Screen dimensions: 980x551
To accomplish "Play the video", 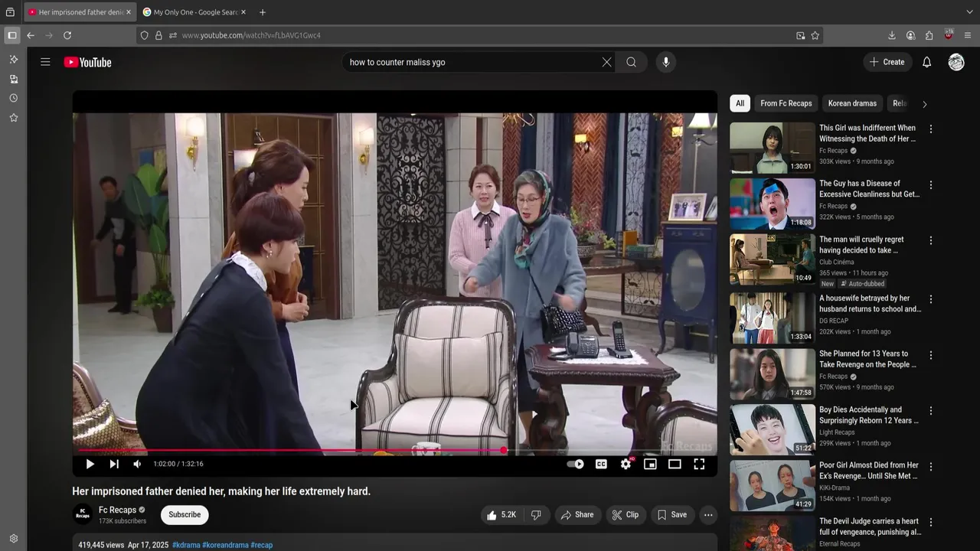I will (x=90, y=464).
